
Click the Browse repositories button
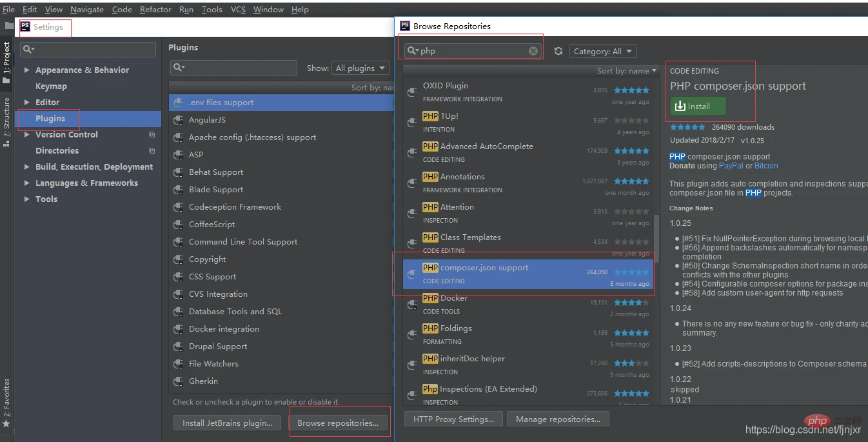click(x=338, y=423)
